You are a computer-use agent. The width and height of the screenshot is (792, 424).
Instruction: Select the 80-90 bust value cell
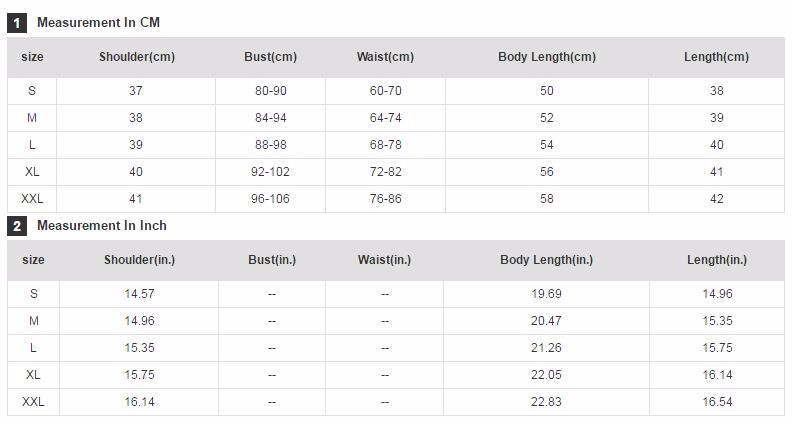click(270, 91)
